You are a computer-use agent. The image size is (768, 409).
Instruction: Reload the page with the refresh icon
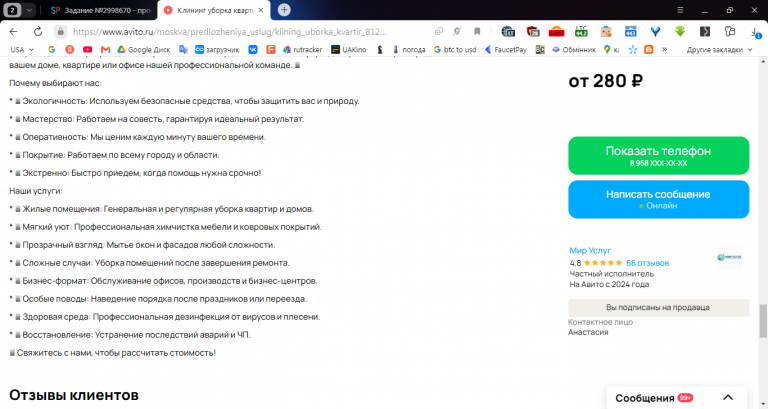coord(38,31)
